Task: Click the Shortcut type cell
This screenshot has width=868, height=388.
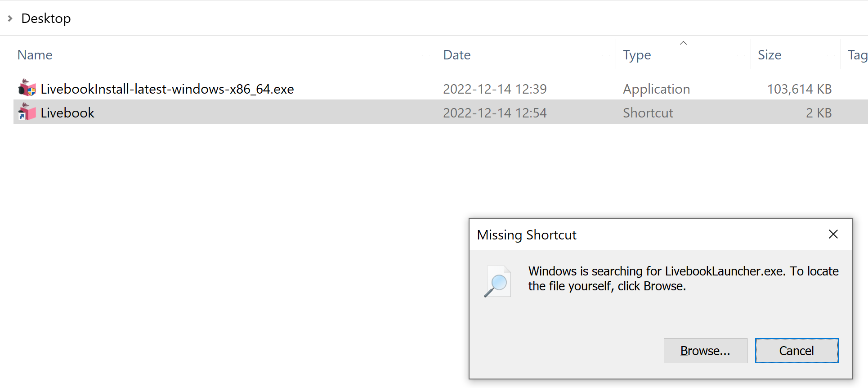Action: click(x=648, y=113)
